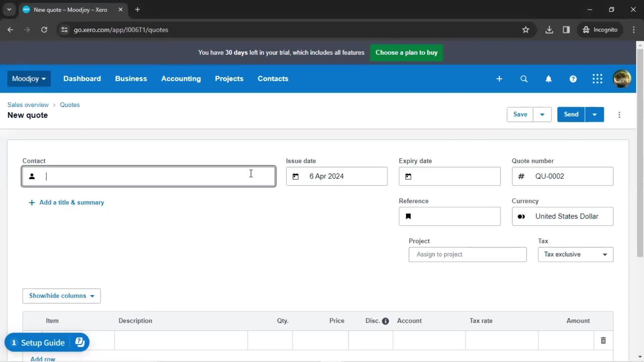Click the Disc. info icon
The image size is (644, 362).
[385, 321]
